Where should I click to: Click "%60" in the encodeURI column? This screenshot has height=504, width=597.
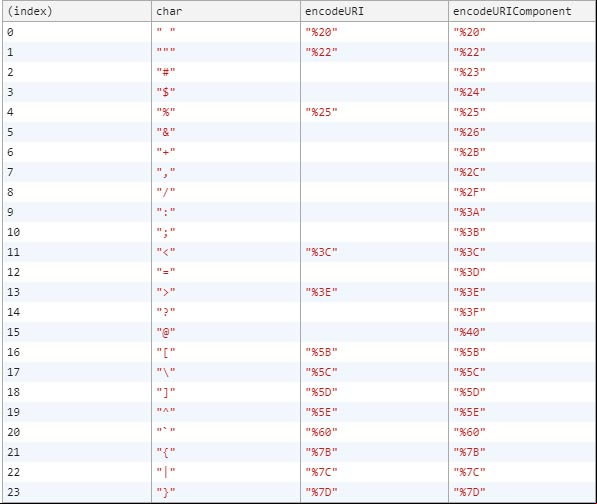[x=321, y=432]
